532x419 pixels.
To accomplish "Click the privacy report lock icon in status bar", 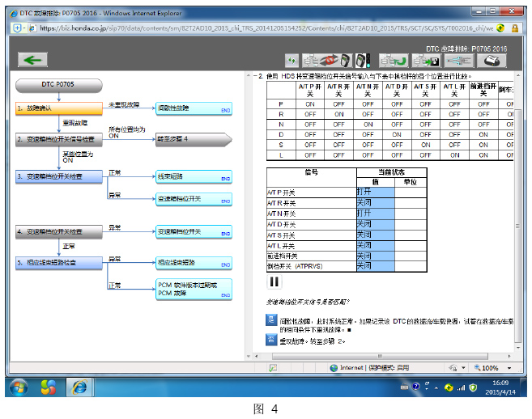I will (453, 368).
